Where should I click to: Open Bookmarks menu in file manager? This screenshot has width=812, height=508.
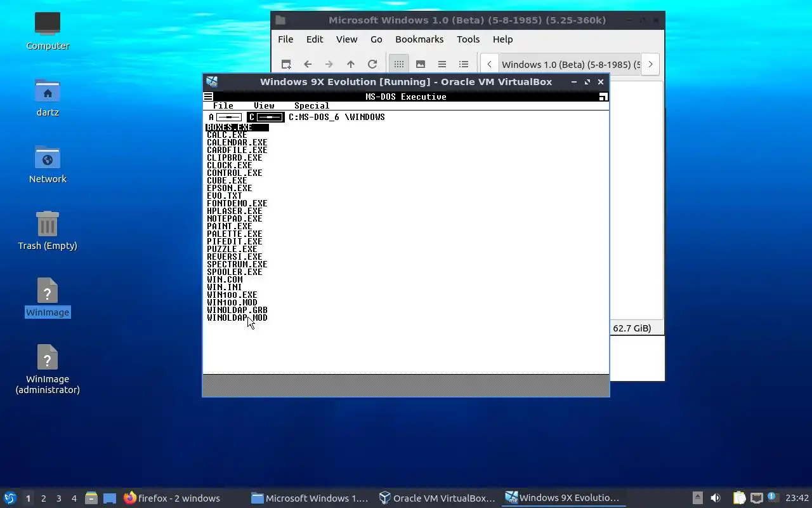[x=419, y=39]
